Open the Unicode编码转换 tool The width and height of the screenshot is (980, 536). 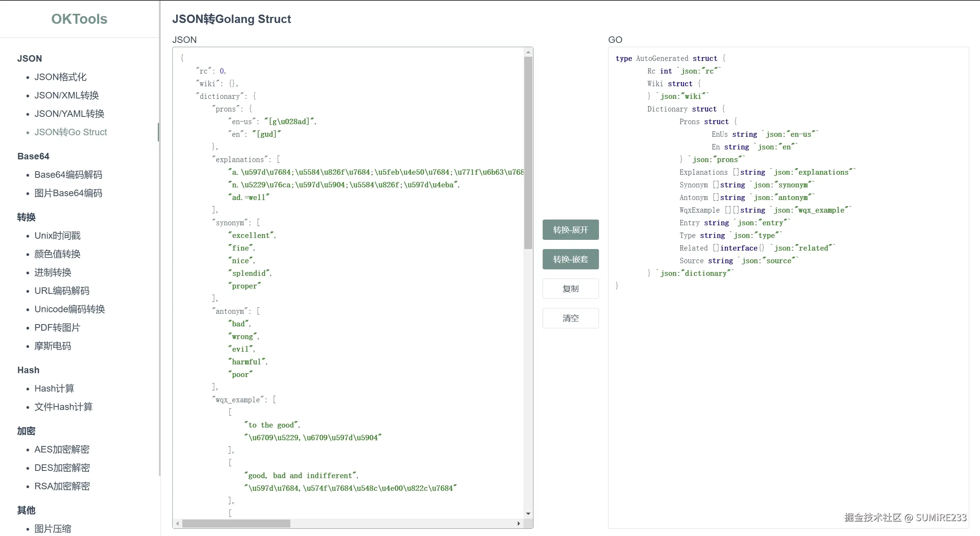(x=69, y=309)
